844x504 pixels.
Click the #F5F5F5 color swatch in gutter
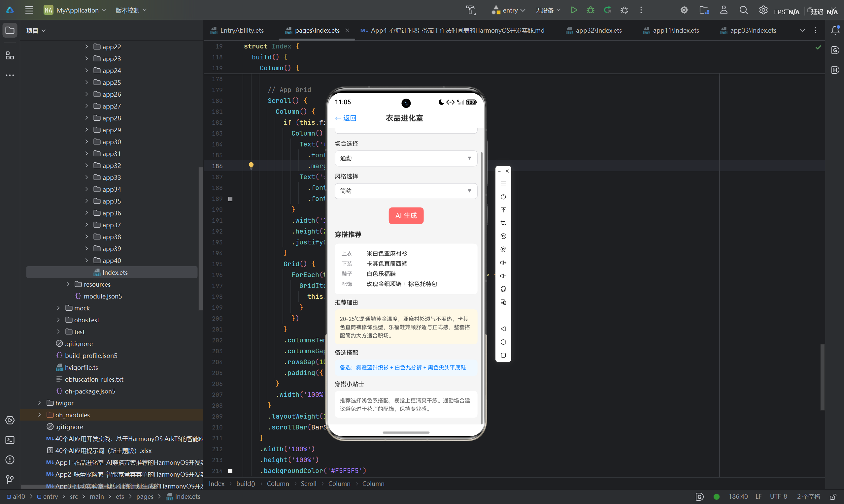point(230,471)
